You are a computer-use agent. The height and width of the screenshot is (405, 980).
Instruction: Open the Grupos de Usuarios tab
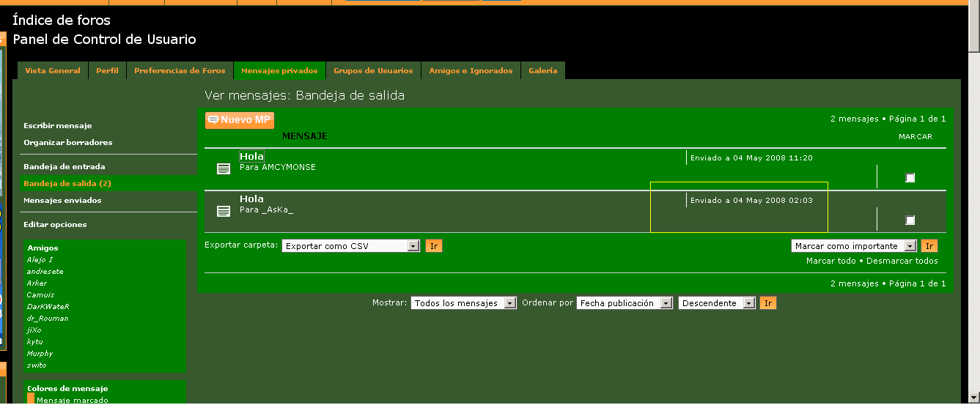point(373,71)
